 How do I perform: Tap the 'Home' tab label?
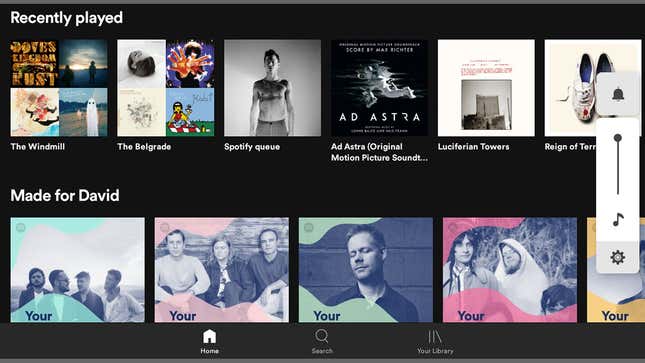point(209,351)
